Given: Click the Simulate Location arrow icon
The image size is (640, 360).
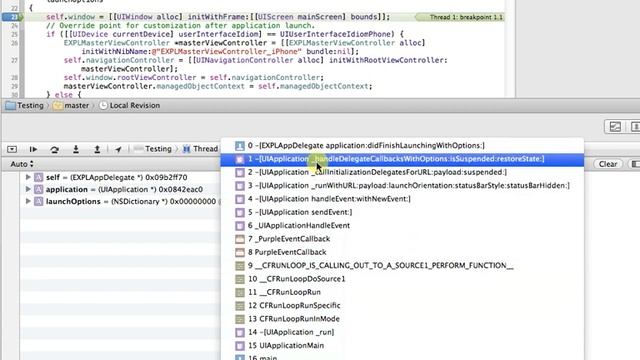Looking at the screenshot, I should coord(118,149).
